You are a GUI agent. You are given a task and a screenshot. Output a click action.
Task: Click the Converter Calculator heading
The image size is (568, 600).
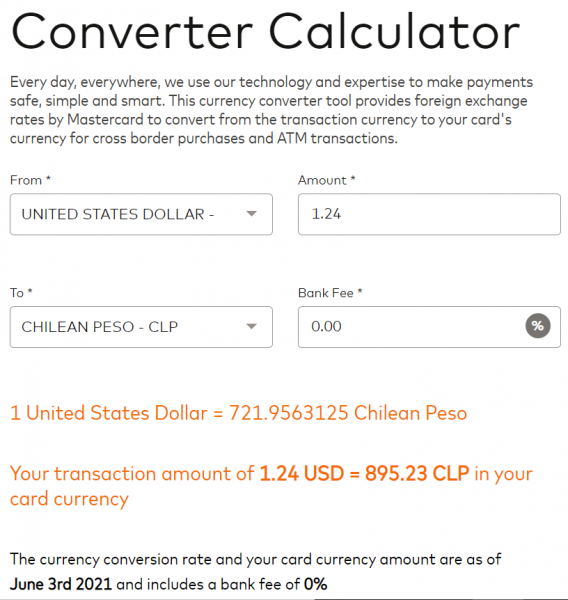(x=265, y=31)
